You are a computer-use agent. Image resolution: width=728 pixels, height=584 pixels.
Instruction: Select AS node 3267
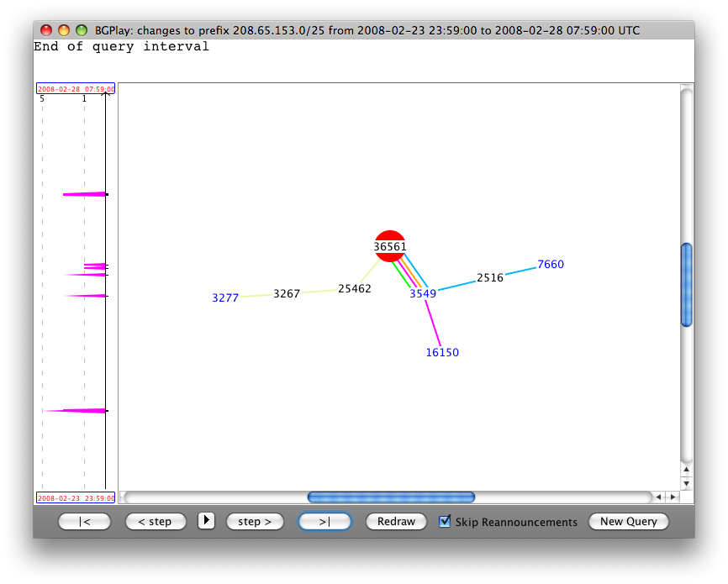pyautogui.click(x=287, y=294)
